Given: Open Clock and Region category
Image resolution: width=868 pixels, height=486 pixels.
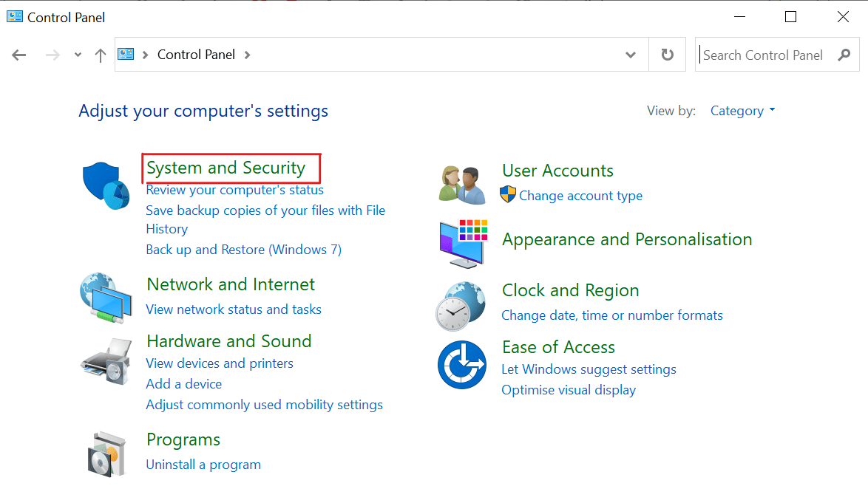Looking at the screenshot, I should coord(570,291).
